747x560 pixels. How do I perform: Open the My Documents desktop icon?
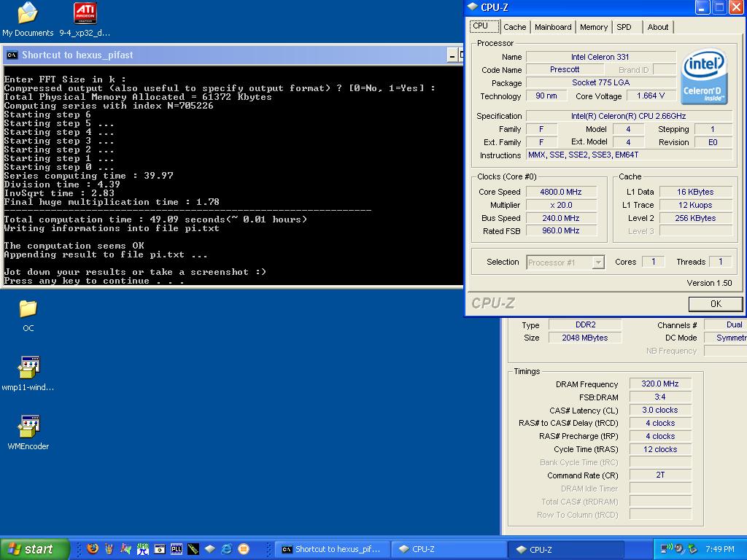click(x=28, y=20)
